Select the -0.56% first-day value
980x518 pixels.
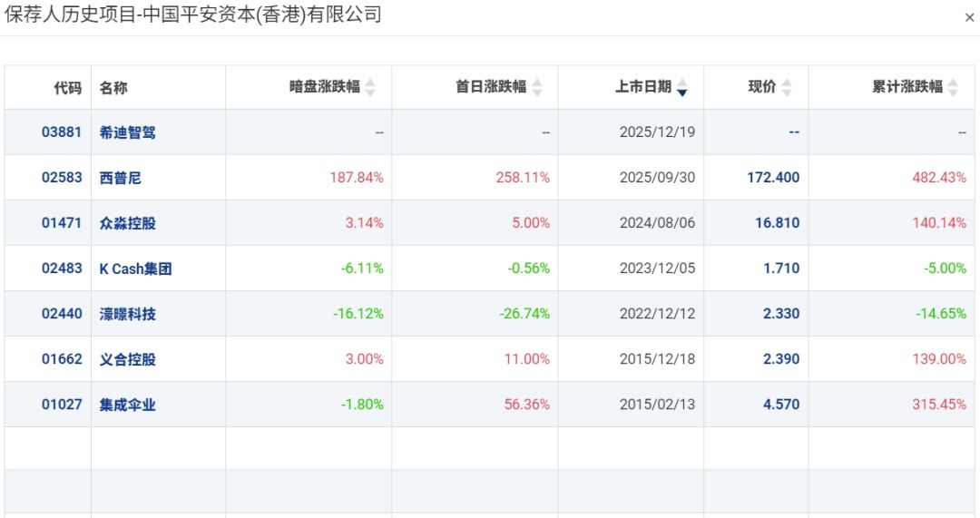[x=528, y=268]
